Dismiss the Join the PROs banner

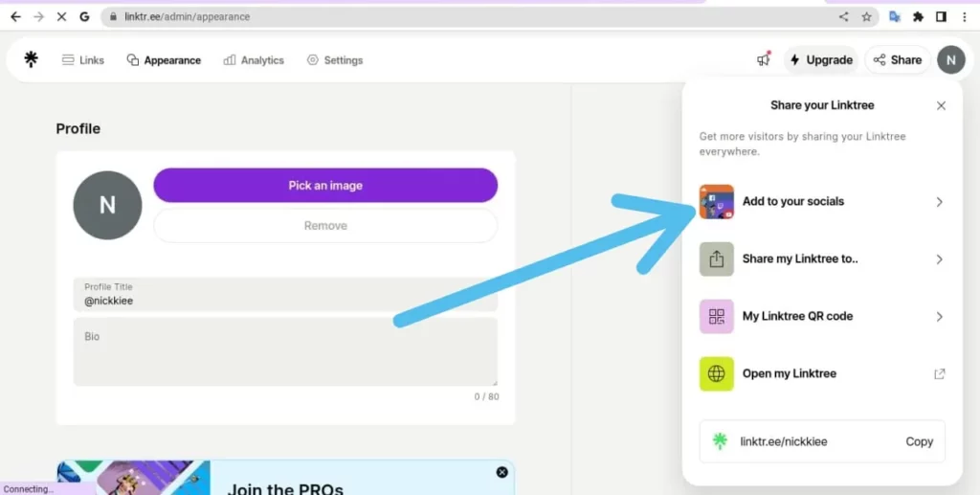coord(501,472)
